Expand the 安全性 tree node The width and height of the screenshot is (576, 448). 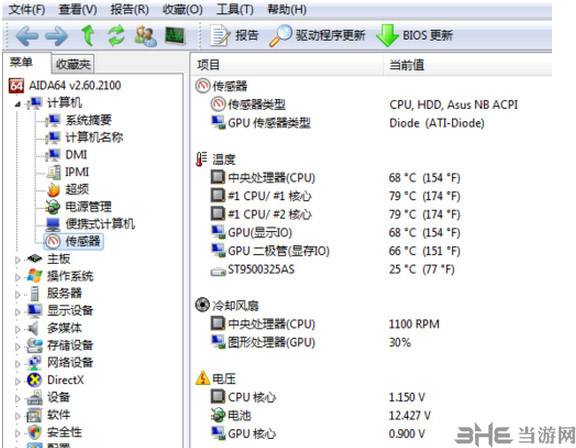click(x=17, y=433)
